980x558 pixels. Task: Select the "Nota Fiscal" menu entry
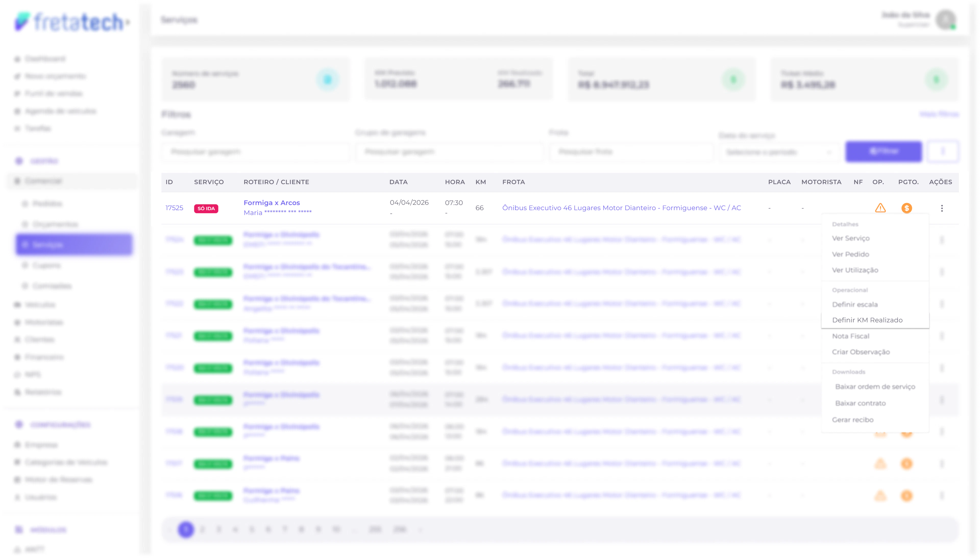pos(851,336)
